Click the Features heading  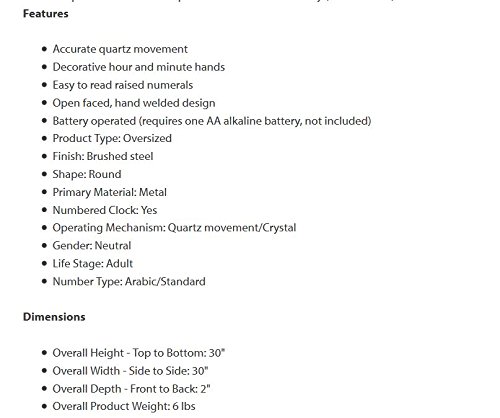pyautogui.click(x=46, y=14)
